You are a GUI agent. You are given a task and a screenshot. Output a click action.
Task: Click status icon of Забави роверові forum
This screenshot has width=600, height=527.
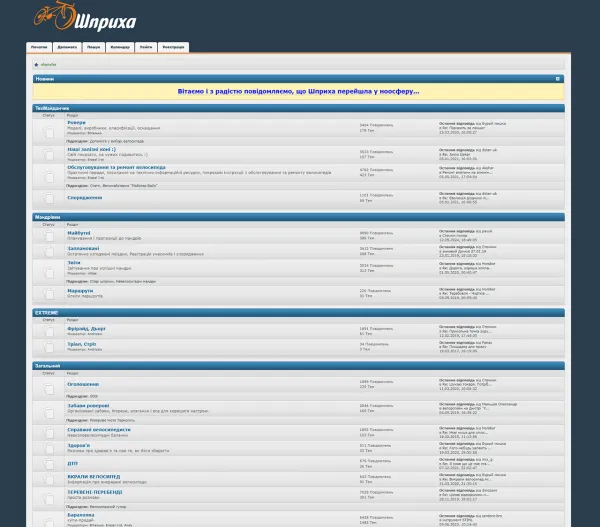[49, 413]
